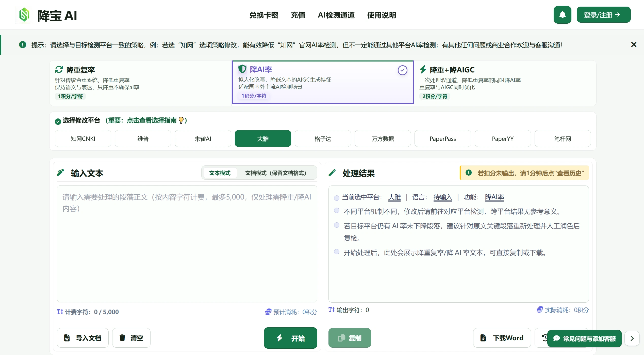Click the shield icon beside 降AI率
644x355 pixels.
pyautogui.click(x=242, y=69)
